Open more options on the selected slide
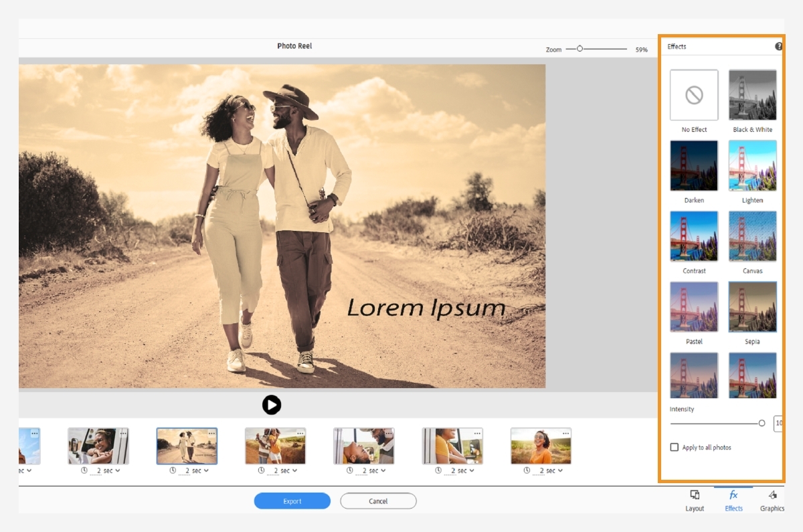 pos(211,434)
